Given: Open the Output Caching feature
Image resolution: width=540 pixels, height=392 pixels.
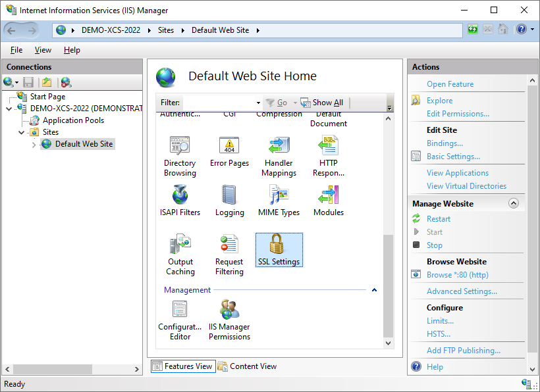Looking at the screenshot, I should [180, 255].
